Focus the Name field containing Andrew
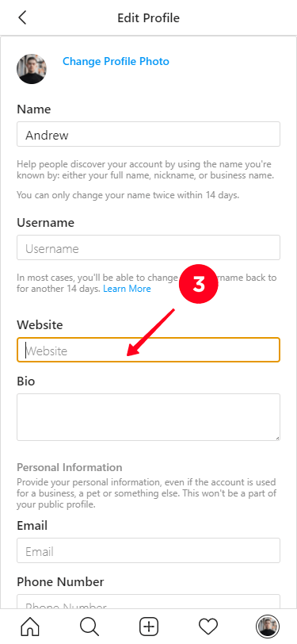This screenshot has height=644, width=297. pyautogui.click(x=149, y=134)
